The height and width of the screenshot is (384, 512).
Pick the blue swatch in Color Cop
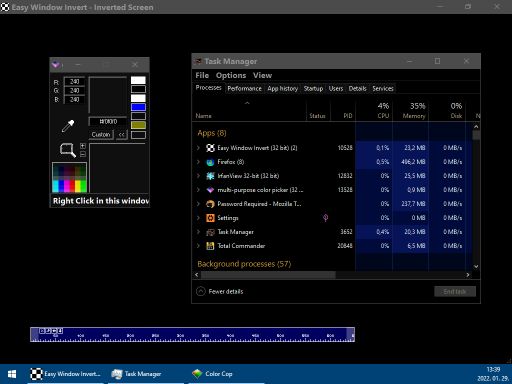[138, 107]
